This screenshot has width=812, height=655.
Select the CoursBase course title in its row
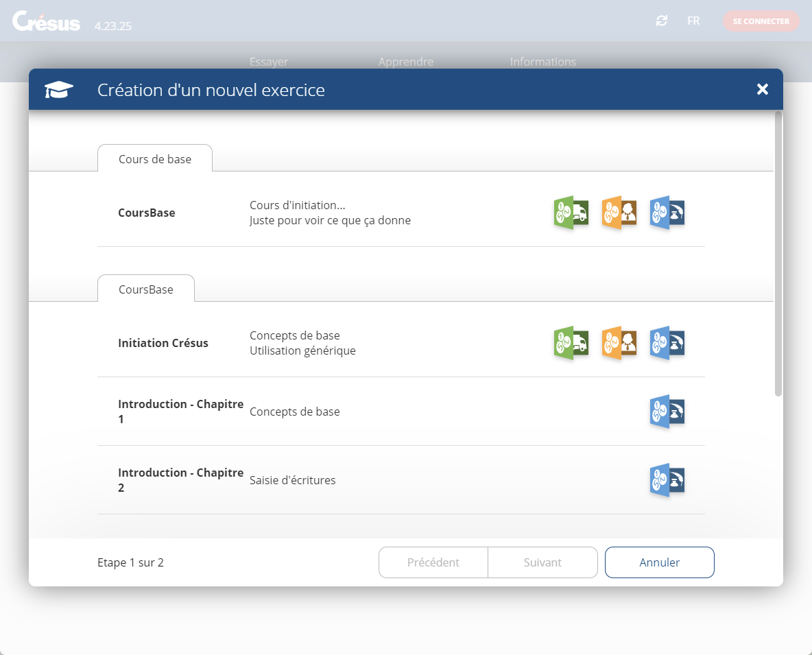point(147,213)
